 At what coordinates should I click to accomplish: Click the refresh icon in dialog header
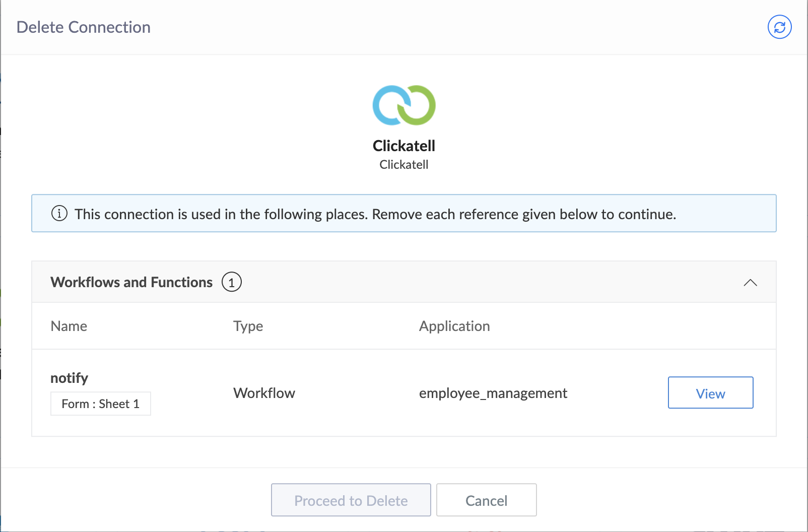tap(779, 27)
